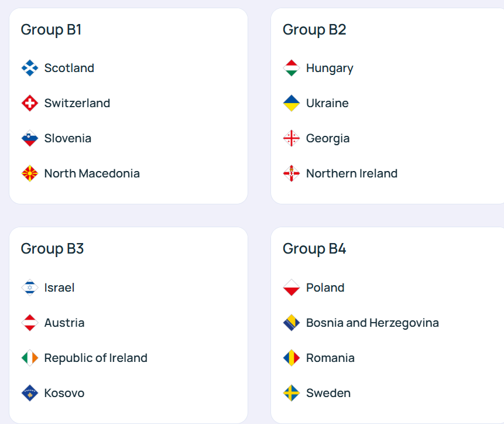Click the Switzerland flag icon
Image resolution: width=504 pixels, height=424 pixels.
tap(30, 104)
